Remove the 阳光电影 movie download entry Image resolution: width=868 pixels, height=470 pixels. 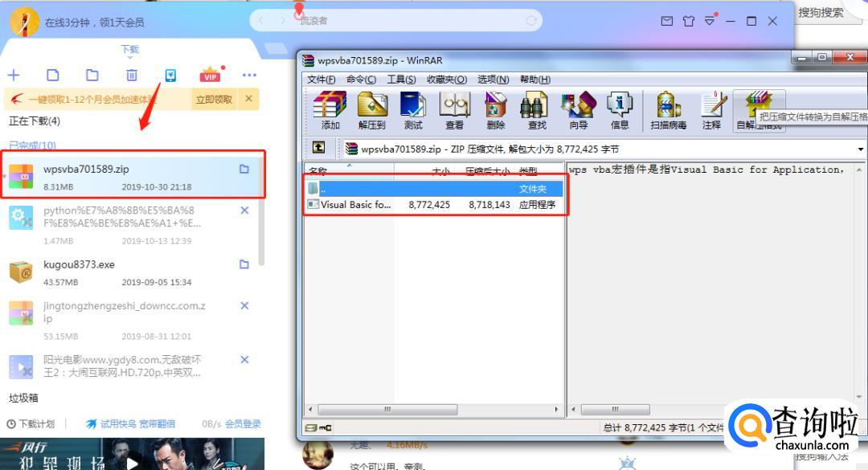pos(244,359)
